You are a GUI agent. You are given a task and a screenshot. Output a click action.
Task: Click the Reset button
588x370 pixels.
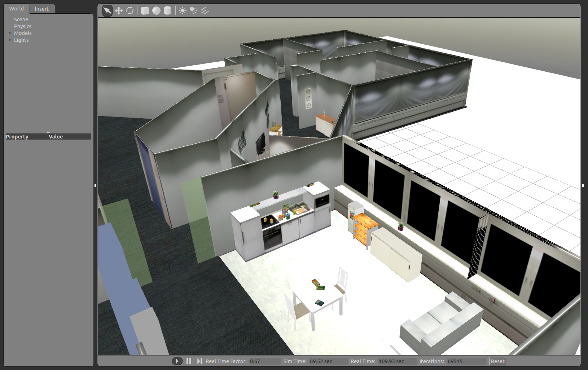(497, 361)
